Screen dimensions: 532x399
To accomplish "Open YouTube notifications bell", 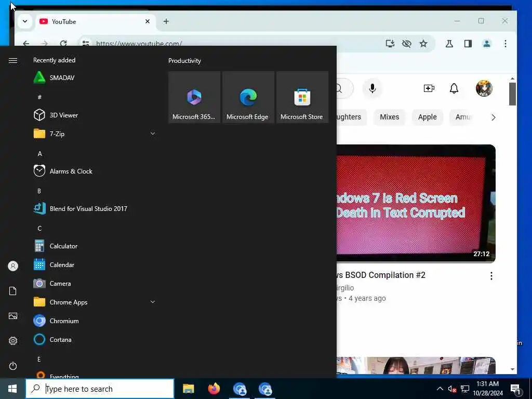I will tap(454, 88).
